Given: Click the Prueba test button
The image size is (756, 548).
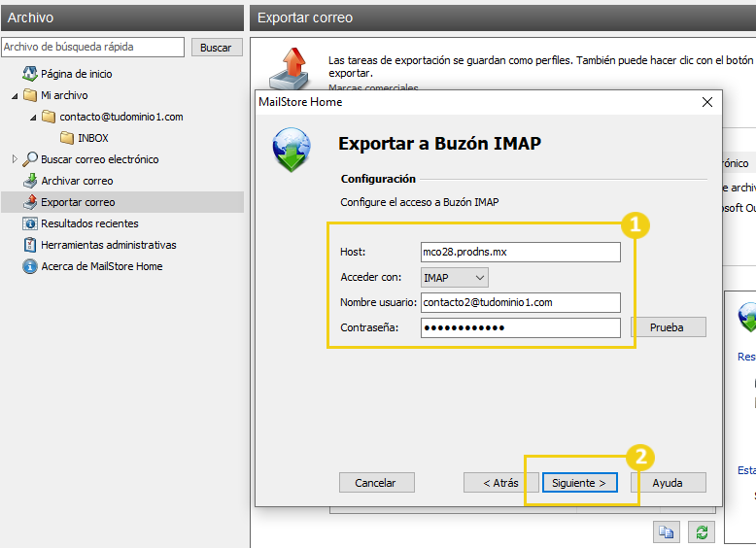Looking at the screenshot, I should point(669,327).
